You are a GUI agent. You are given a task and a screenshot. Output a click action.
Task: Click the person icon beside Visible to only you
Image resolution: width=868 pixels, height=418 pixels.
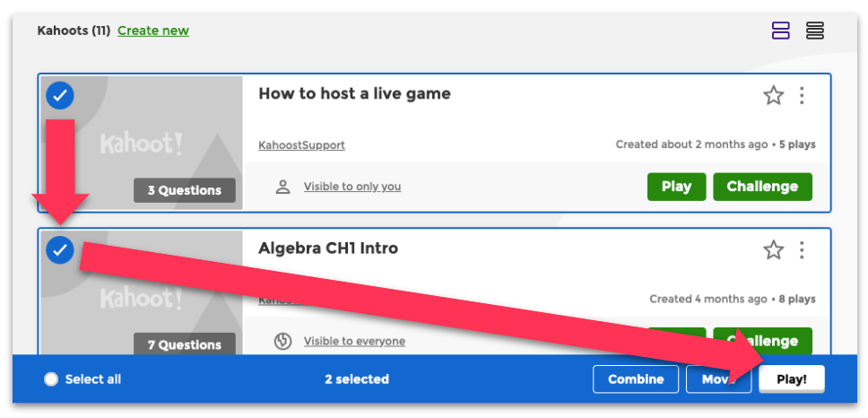(283, 187)
